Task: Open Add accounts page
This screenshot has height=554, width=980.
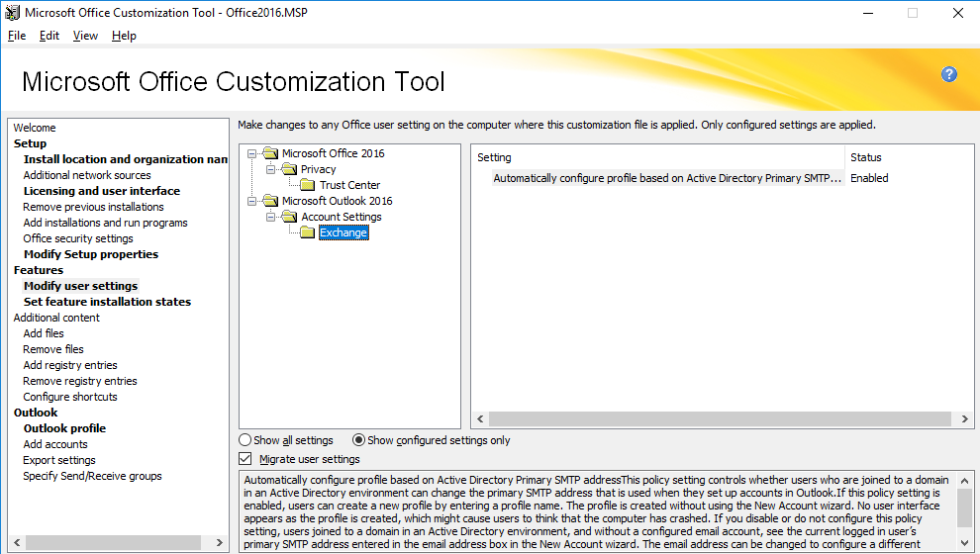Action: click(x=55, y=444)
